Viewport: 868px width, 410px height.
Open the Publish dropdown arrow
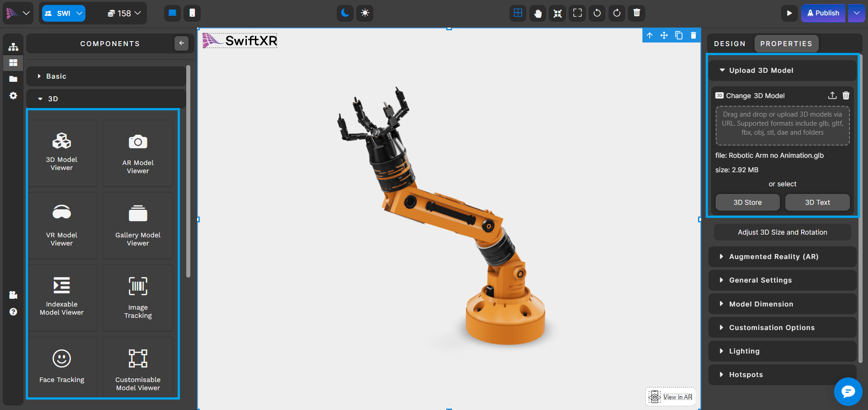[856, 13]
